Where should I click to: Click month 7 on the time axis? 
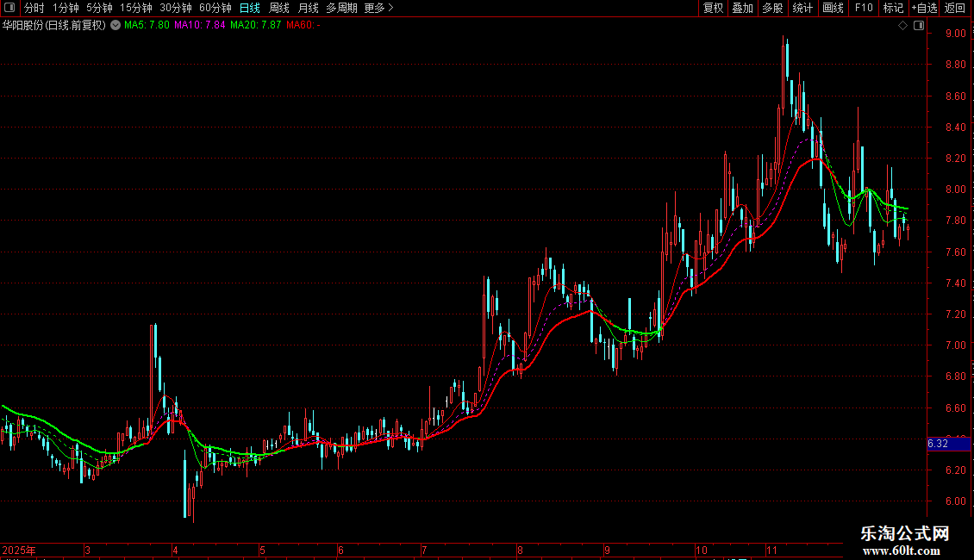click(x=423, y=550)
